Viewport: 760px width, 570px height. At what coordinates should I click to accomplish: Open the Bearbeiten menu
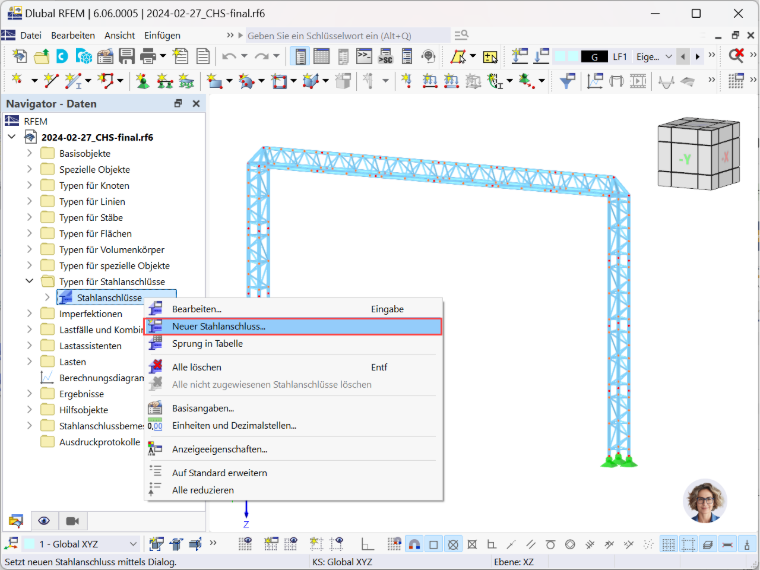(x=73, y=35)
